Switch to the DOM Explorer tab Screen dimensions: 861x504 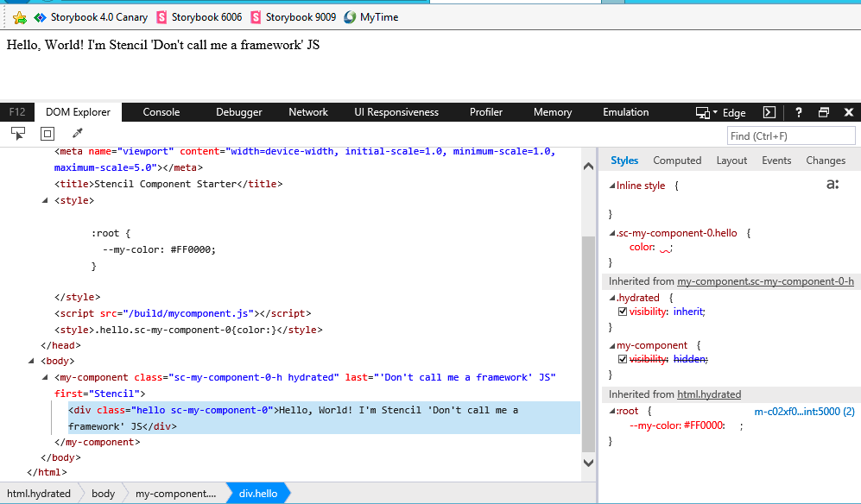[x=78, y=112]
